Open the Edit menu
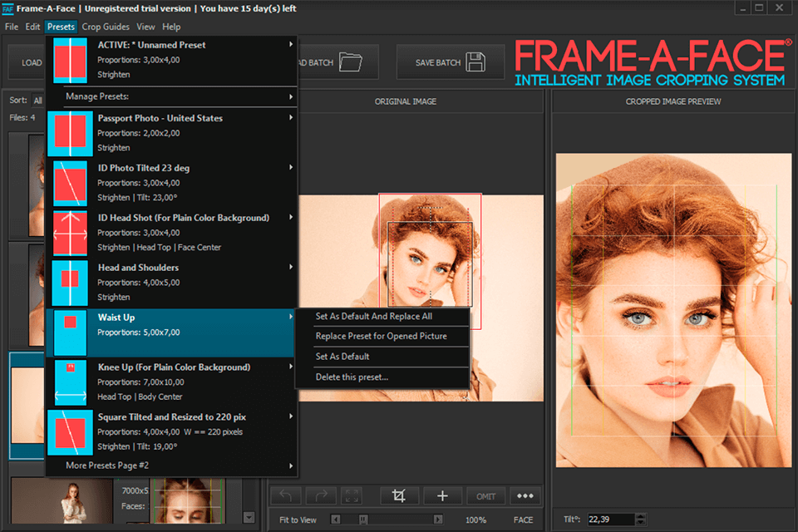Image resolution: width=798 pixels, height=532 pixels. click(x=32, y=27)
